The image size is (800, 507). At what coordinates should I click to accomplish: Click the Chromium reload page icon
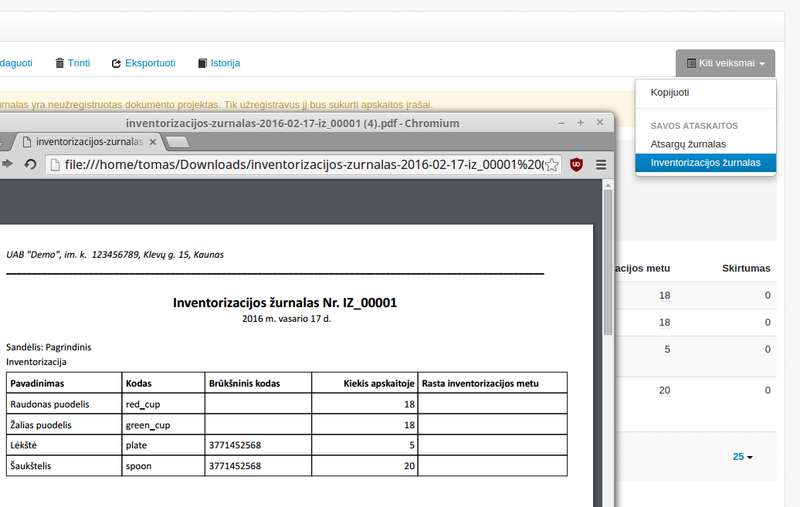point(30,164)
